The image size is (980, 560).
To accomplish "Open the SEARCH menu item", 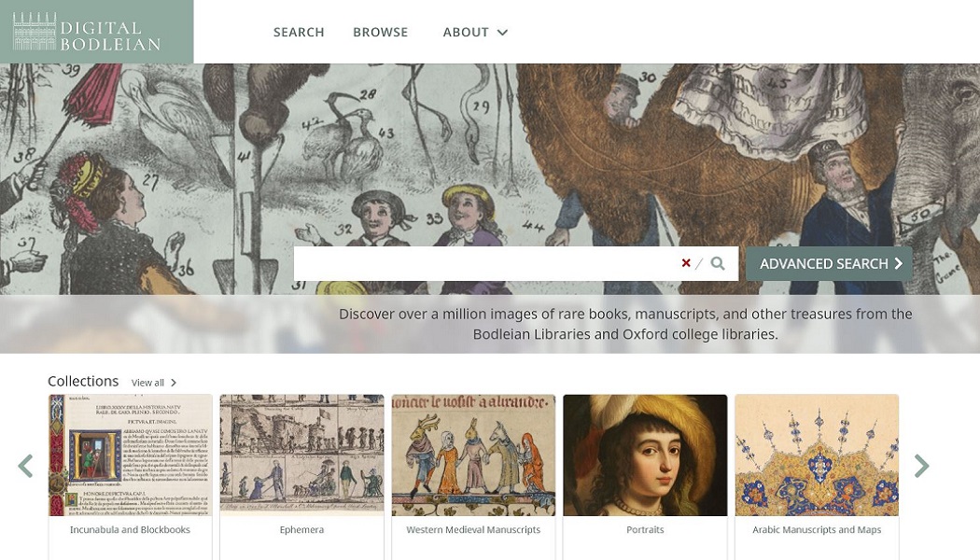I will 299,32.
